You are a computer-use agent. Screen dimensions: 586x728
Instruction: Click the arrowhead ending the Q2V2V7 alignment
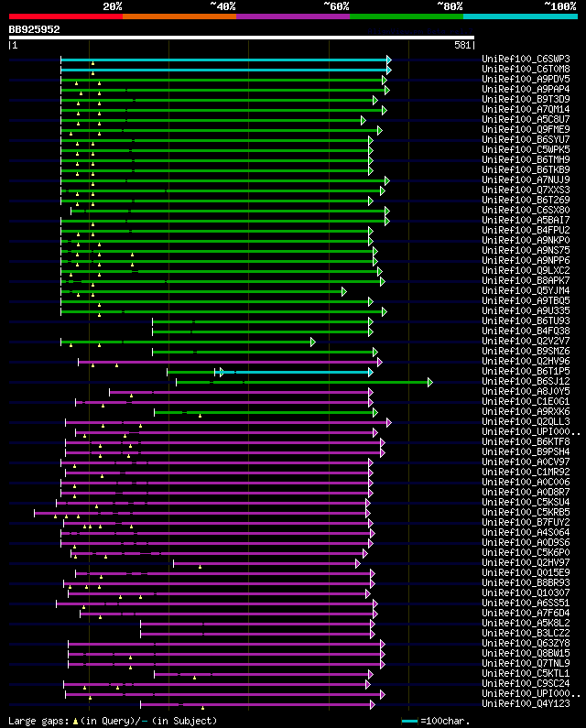[x=313, y=342]
